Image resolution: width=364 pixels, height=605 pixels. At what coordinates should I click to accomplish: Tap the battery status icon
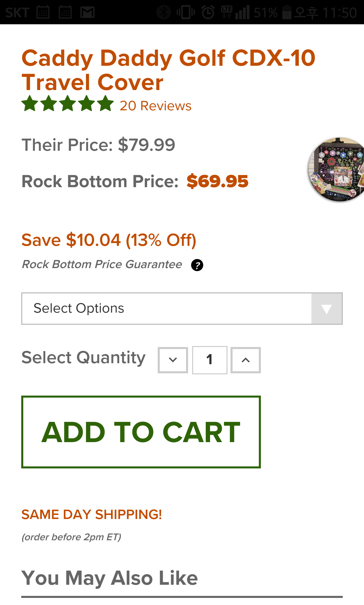(287, 12)
